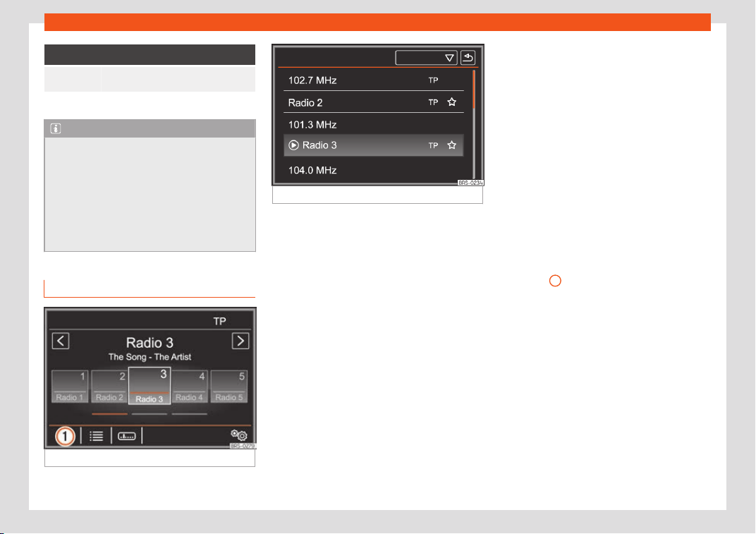Click the TP label of 102.7 MHz

[x=434, y=80]
